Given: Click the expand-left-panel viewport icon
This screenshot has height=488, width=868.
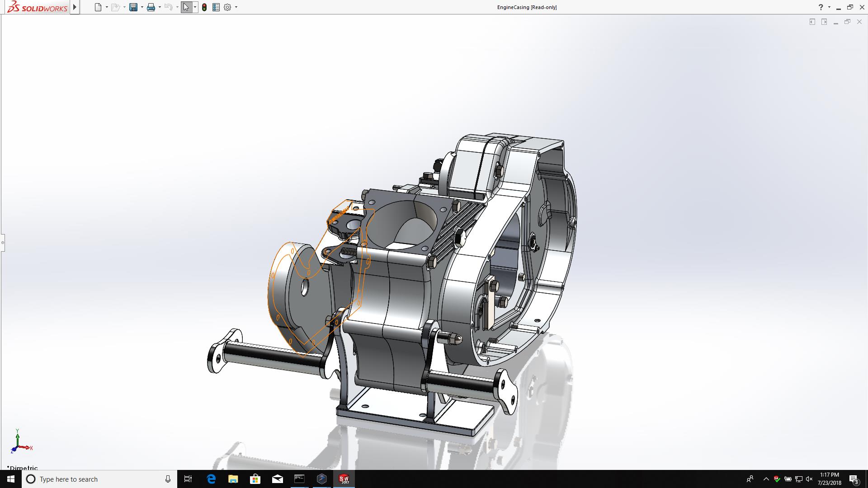Looking at the screenshot, I should (x=812, y=22).
